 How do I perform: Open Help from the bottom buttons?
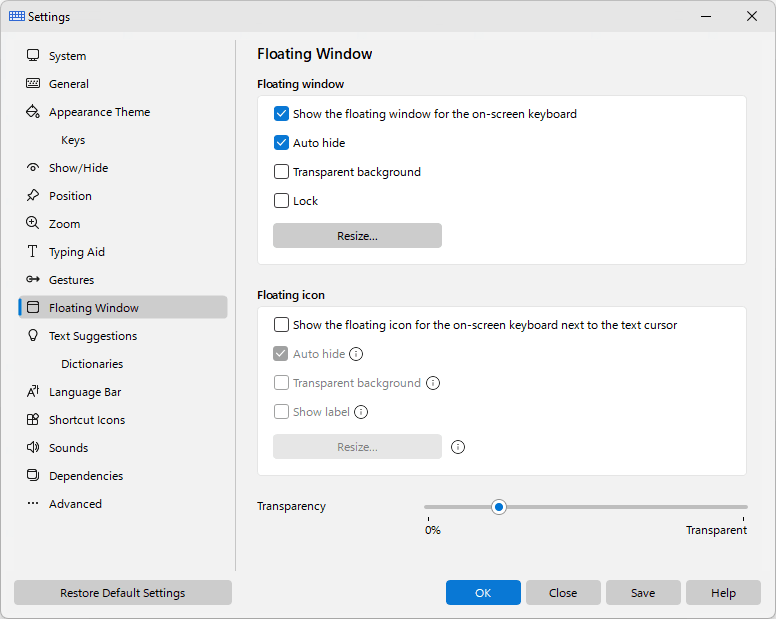723,593
